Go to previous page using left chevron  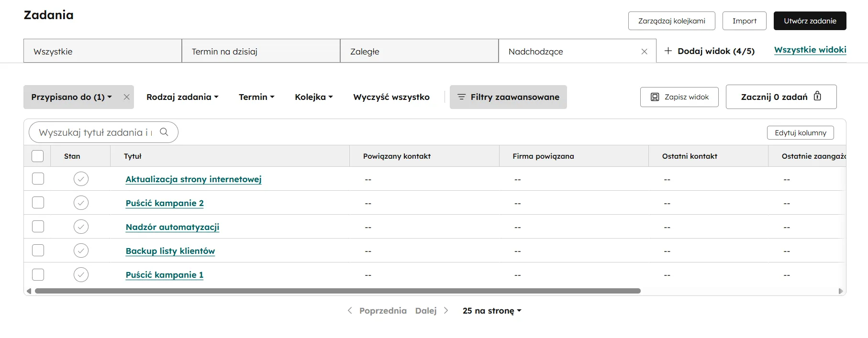(x=350, y=311)
